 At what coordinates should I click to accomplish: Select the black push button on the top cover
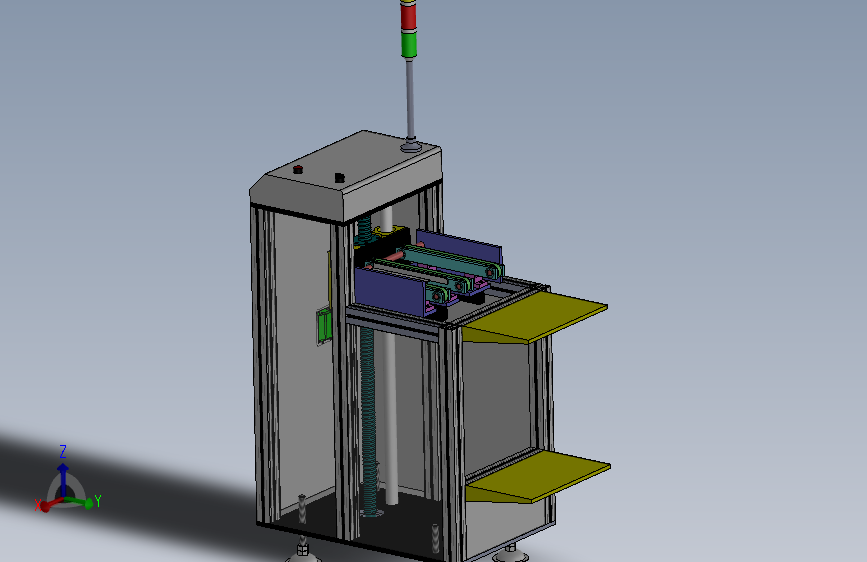pyautogui.click(x=340, y=178)
